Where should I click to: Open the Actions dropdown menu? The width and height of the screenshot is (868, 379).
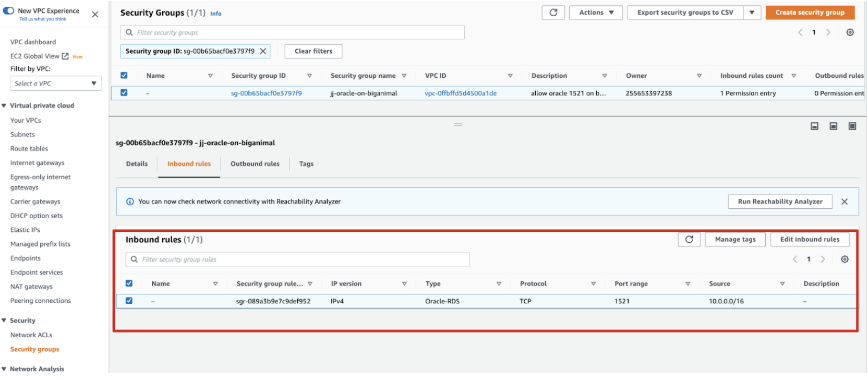click(x=596, y=13)
